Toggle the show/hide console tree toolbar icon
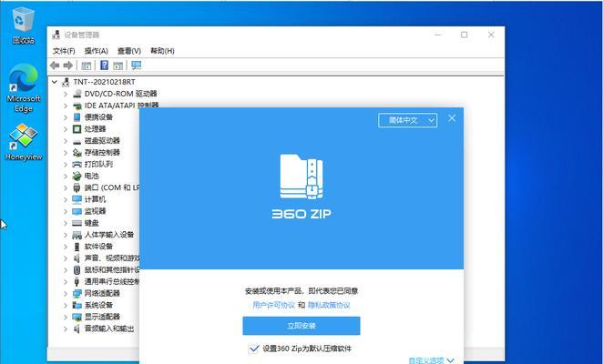 coord(87,66)
